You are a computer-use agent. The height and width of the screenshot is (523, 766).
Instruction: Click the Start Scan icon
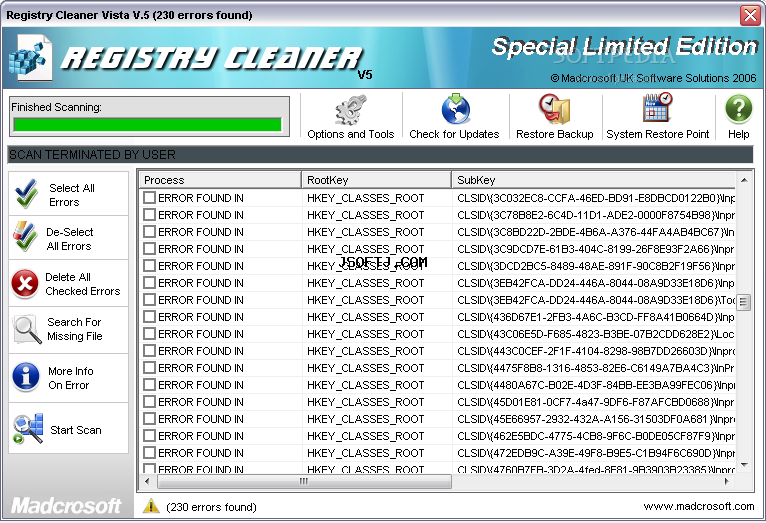(28, 429)
